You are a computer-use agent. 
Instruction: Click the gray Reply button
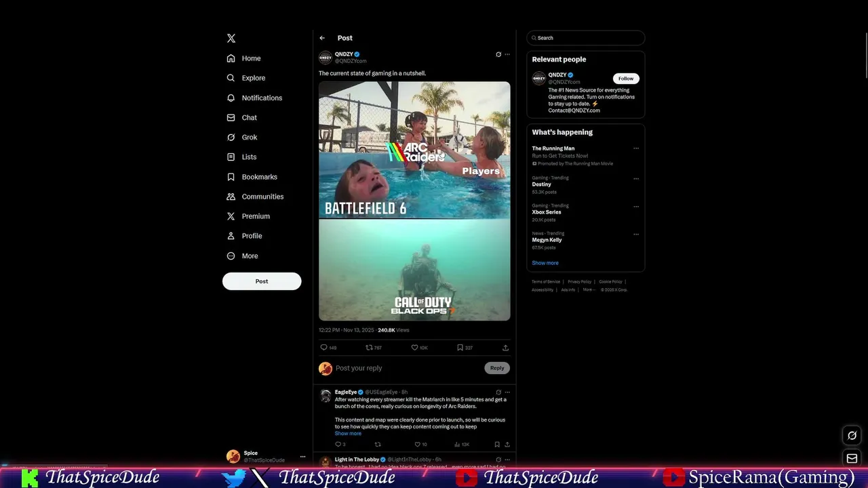497,368
